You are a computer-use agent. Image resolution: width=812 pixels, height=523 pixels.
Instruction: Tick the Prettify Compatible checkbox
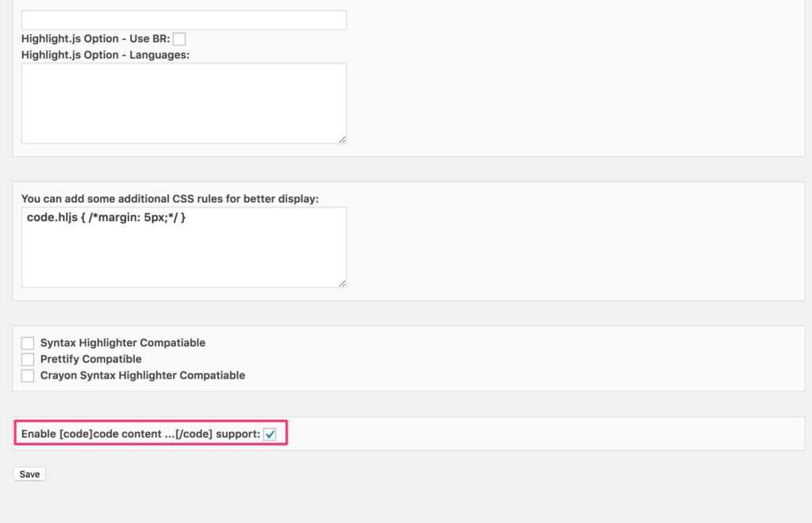pos(28,360)
